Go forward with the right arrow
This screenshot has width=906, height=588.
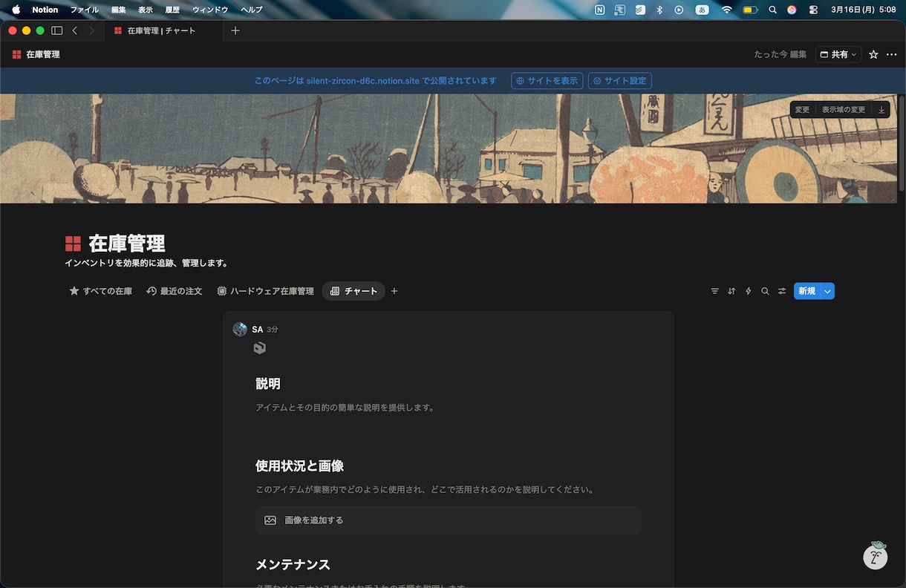91,30
